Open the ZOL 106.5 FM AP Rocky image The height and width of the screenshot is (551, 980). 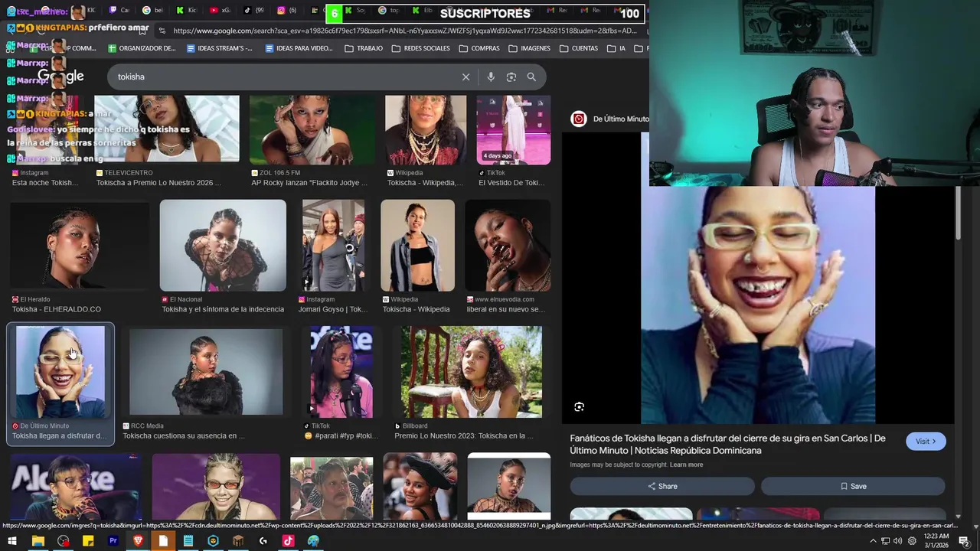pos(312,130)
